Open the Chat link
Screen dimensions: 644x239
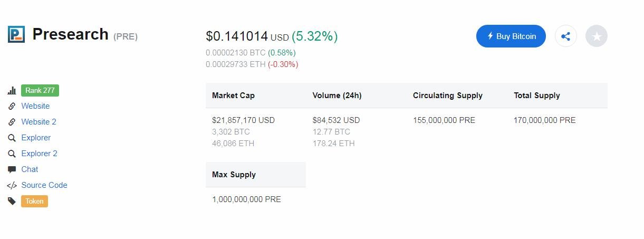coord(30,169)
